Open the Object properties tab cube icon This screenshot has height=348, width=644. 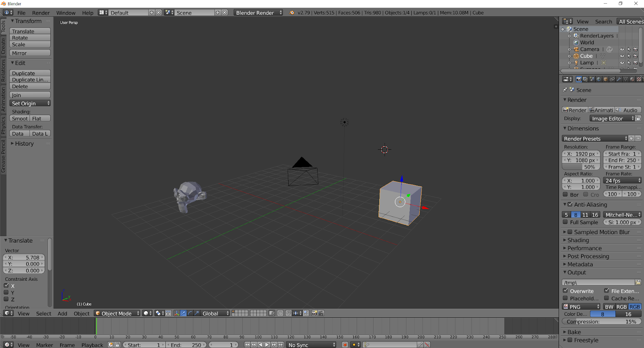[x=605, y=79]
